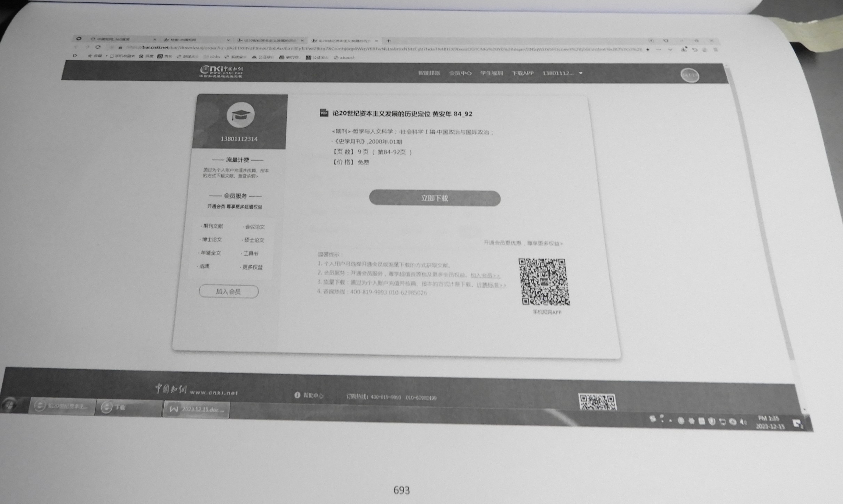The width and height of the screenshot is (843, 504).
Task: Select the 博士论文 sidebar link
Action: coord(211,240)
